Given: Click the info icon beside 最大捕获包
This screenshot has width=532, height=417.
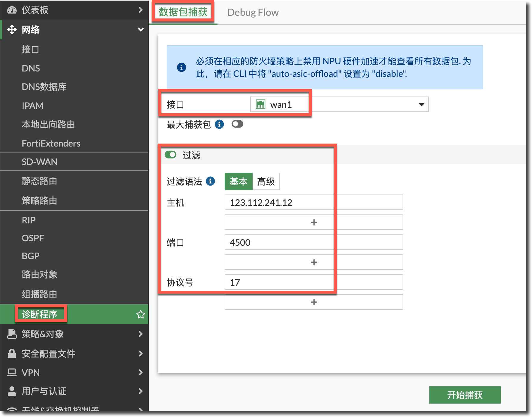Looking at the screenshot, I should (x=219, y=124).
